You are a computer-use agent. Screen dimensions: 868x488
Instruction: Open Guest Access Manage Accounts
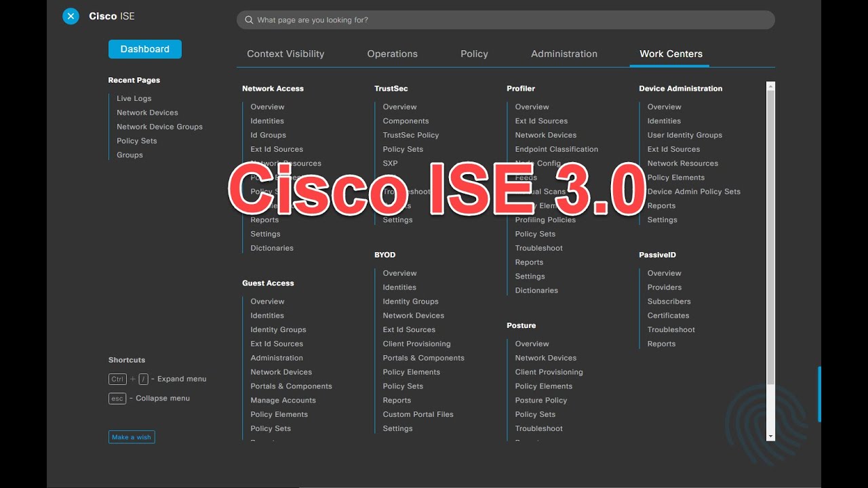(283, 401)
